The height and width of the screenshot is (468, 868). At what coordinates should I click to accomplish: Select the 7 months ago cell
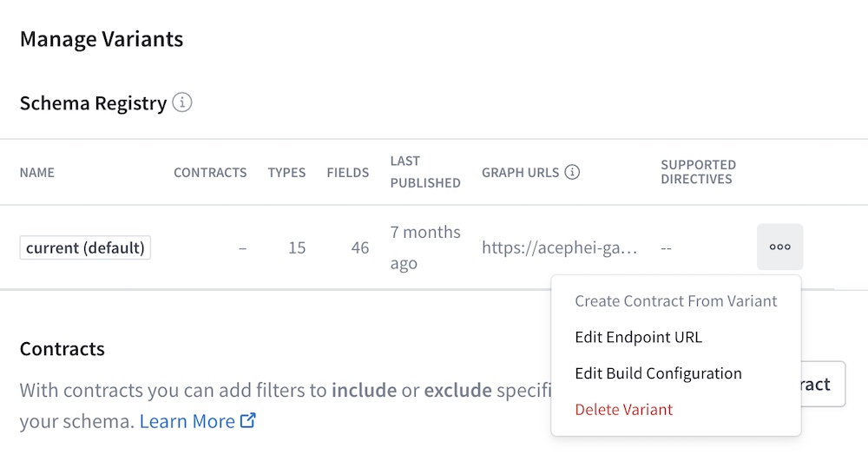point(425,247)
